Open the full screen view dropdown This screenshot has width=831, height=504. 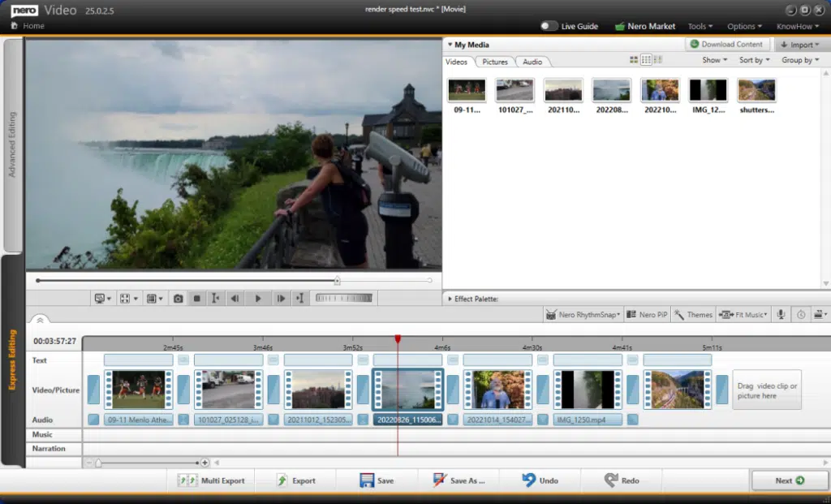[129, 299]
